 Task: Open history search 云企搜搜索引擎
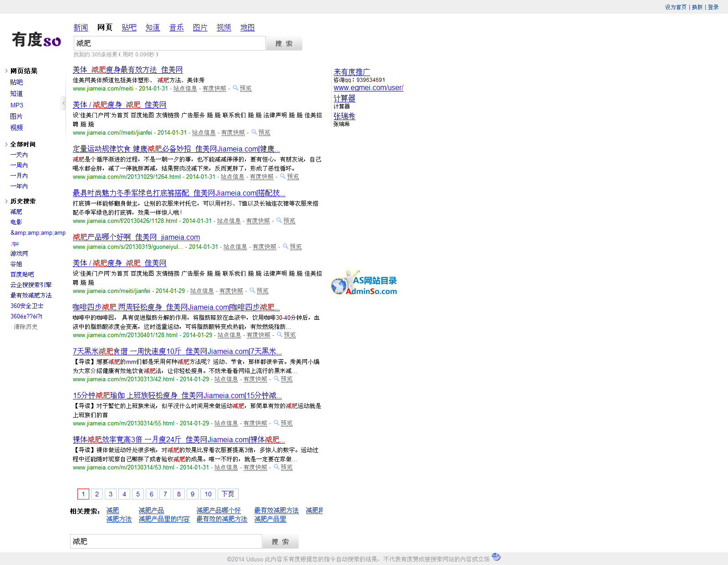click(31, 285)
